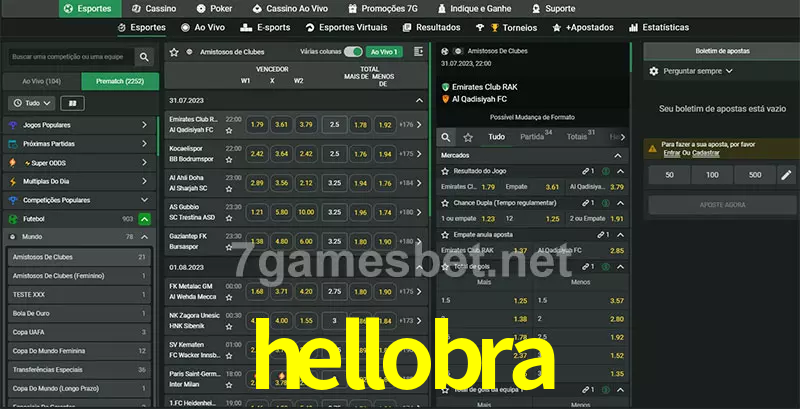Image resolution: width=800 pixels, height=409 pixels.
Task: Open the Poker top menu
Action: (214, 9)
